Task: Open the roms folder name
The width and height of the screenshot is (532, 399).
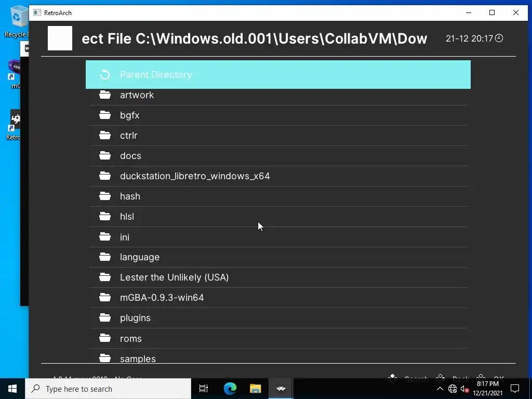Action: 130,339
